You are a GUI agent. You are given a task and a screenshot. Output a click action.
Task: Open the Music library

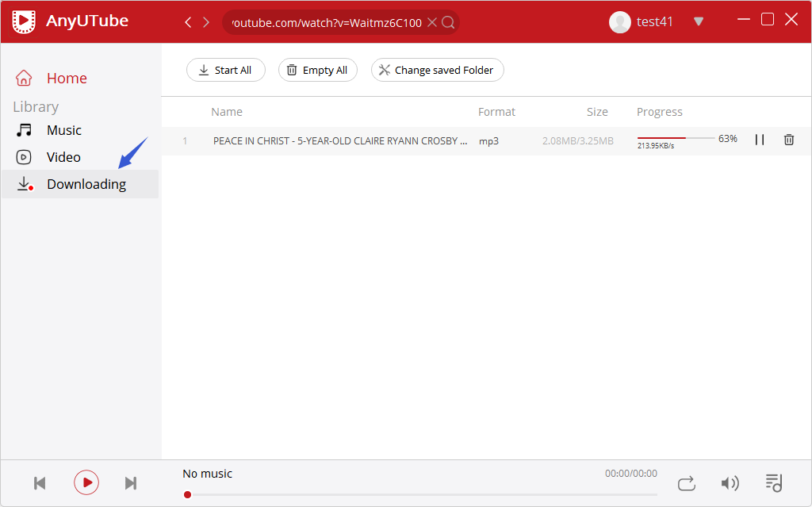[64, 130]
